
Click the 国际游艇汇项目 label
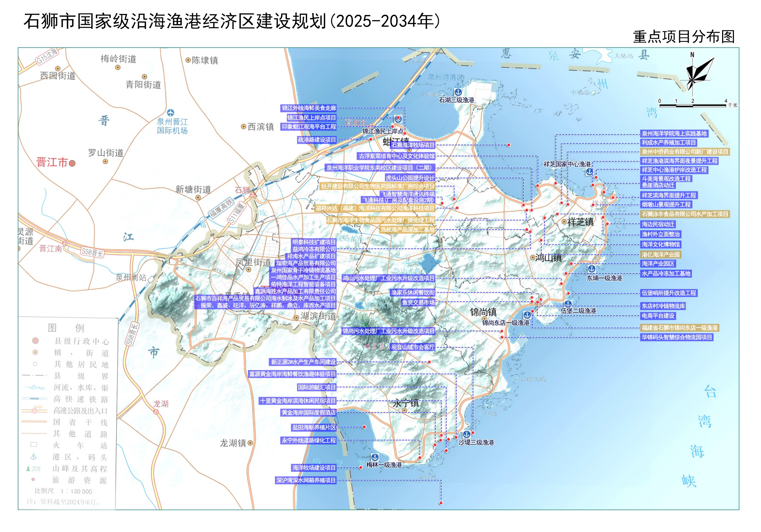[317, 387]
